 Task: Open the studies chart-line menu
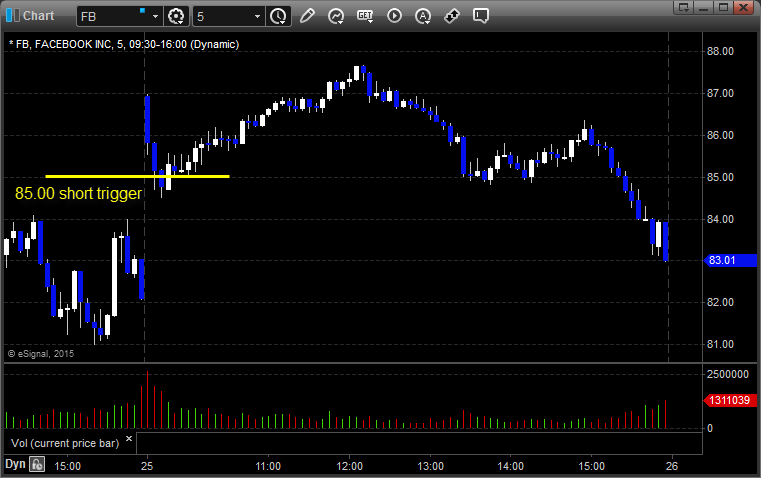click(336, 16)
